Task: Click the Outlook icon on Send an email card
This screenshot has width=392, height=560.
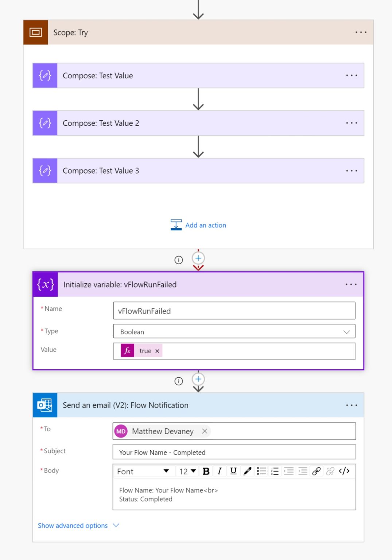Action: [x=44, y=405]
